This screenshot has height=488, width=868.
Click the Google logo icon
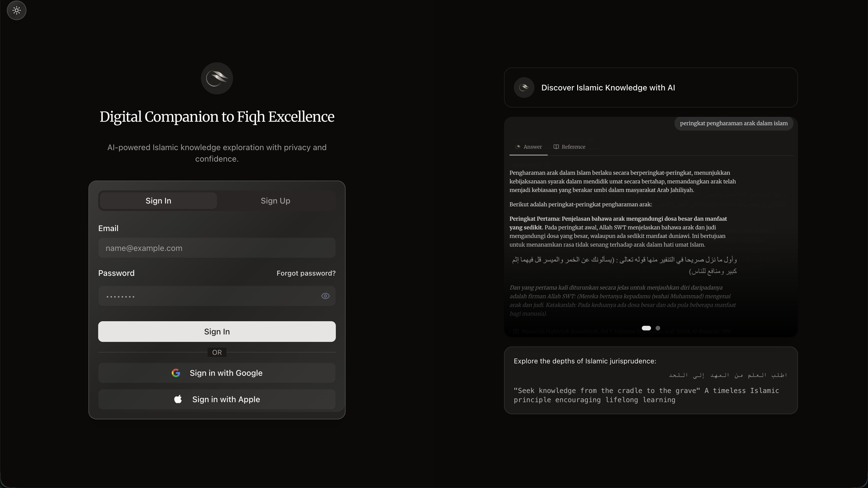[176, 373]
